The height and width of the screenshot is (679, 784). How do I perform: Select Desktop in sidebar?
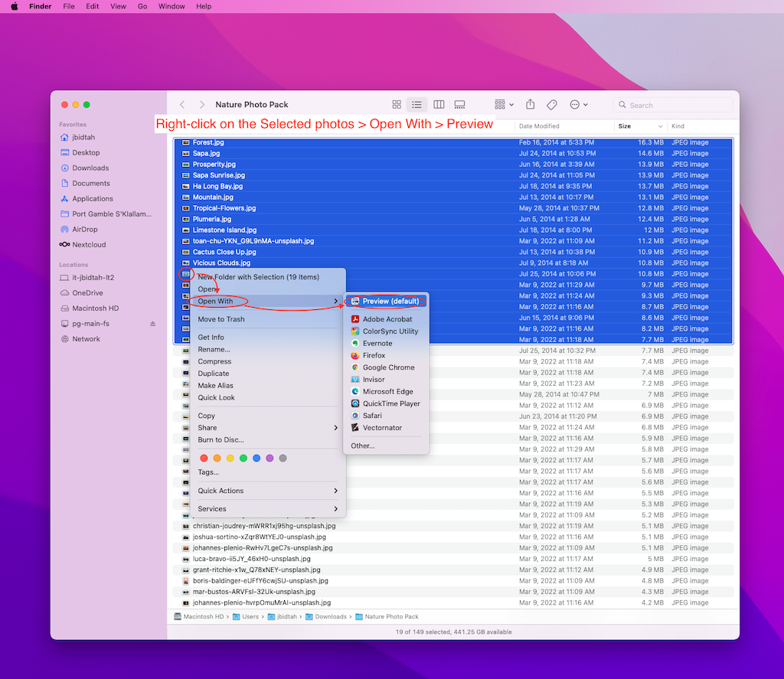[80, 152]
